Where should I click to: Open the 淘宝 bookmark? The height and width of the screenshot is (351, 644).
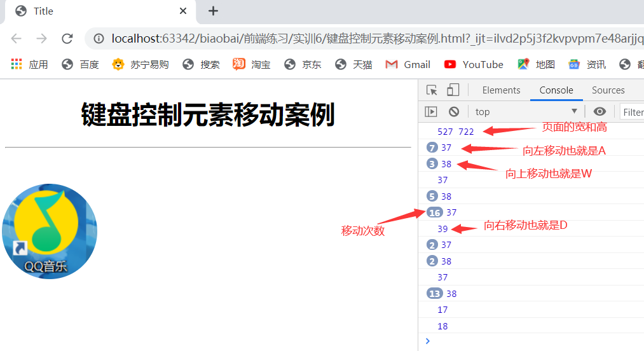(252, 64)
